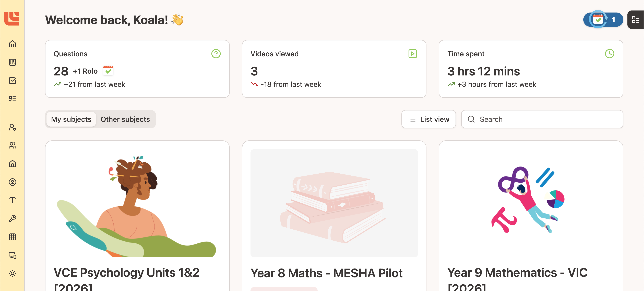Open the profile circle icon in sidebar

[13, 182]
